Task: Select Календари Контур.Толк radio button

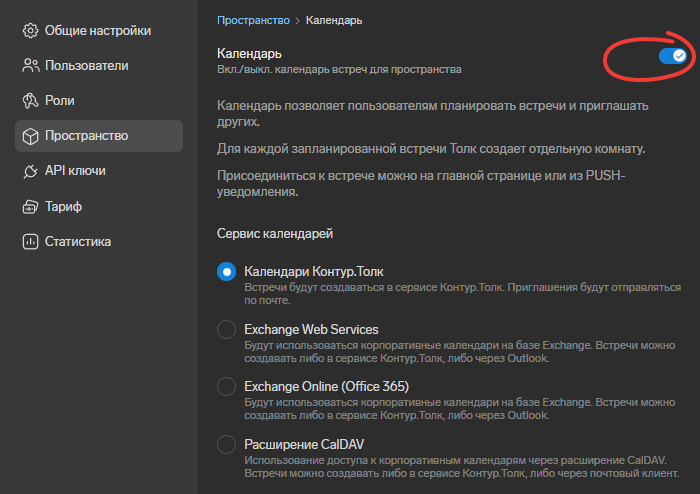Action: pyautogui.click(x=226, y=271)
